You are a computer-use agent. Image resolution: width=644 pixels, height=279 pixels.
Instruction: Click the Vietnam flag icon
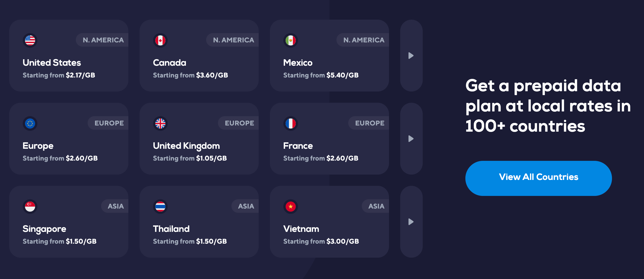click(x=291, y=207)
